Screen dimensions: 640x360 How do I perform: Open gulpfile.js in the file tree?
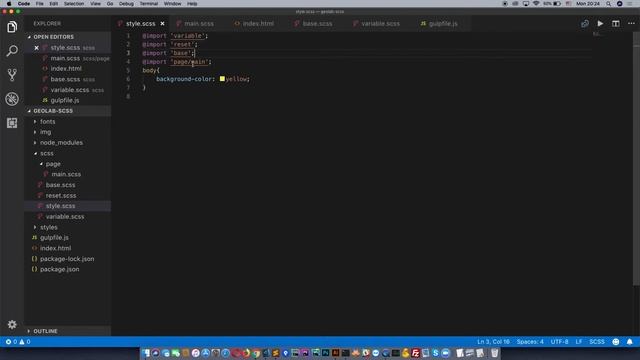[54, 238]
